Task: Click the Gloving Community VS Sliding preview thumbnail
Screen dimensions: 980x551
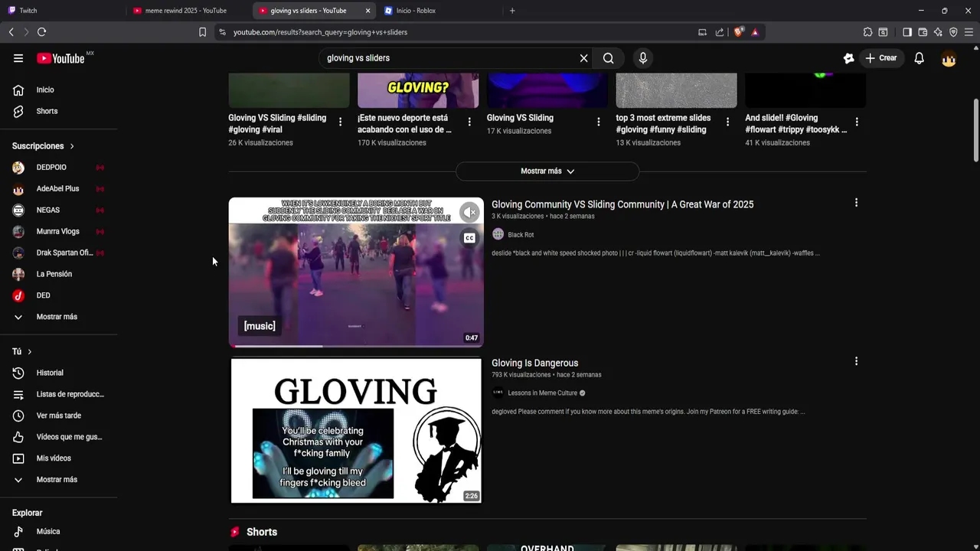Action: click(356, 272)
